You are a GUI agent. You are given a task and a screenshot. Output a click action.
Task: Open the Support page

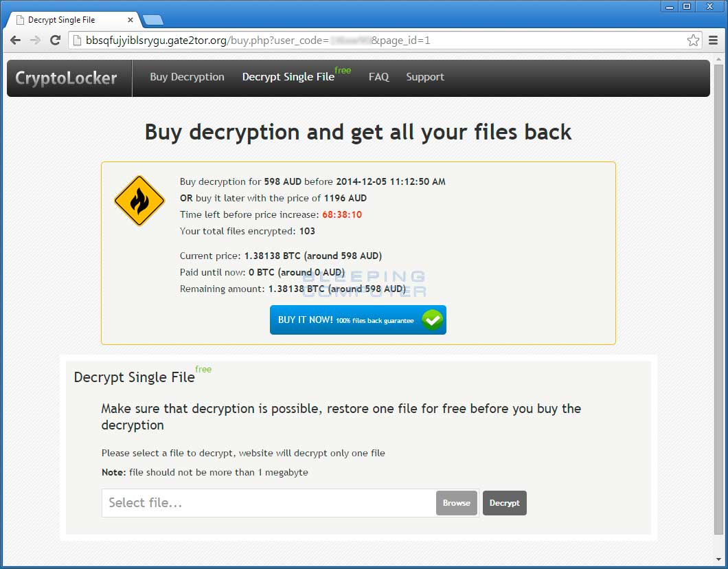click(x=425, y=77)
